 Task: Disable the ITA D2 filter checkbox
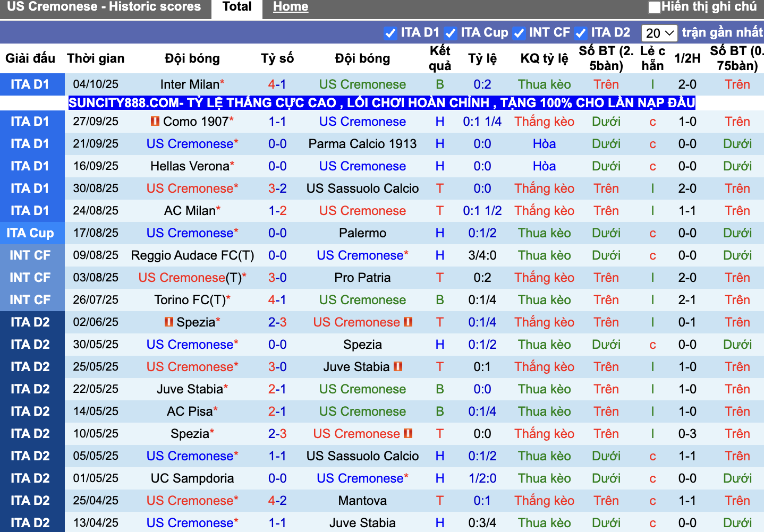click(581, 33)
